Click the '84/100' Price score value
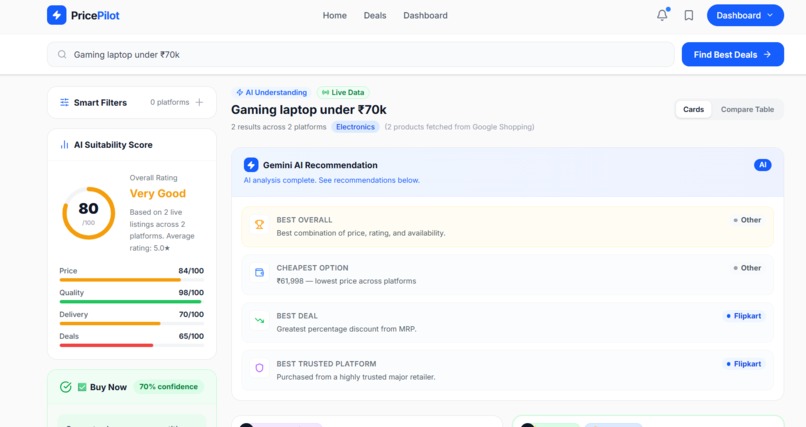 [191, 271]
